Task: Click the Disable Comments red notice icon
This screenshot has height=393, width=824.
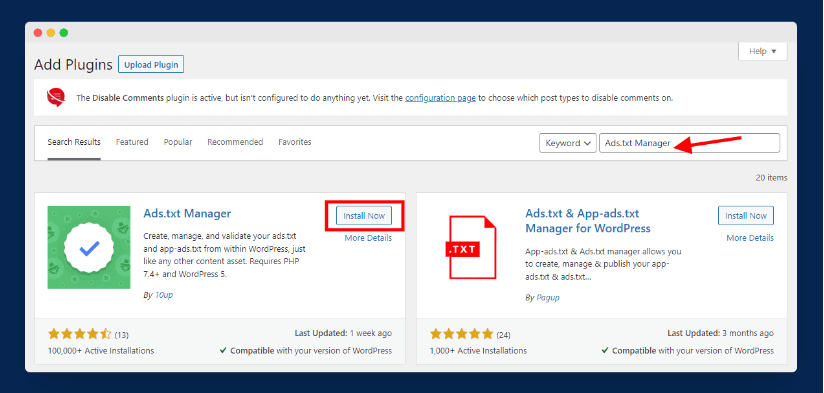Action: coord(56,97)
